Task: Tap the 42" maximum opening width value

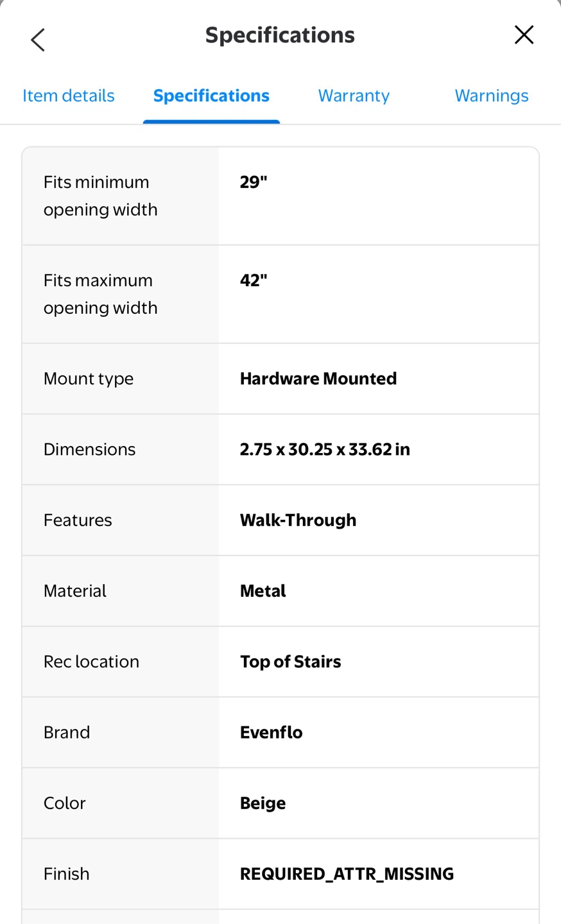Action: point(254,280)
